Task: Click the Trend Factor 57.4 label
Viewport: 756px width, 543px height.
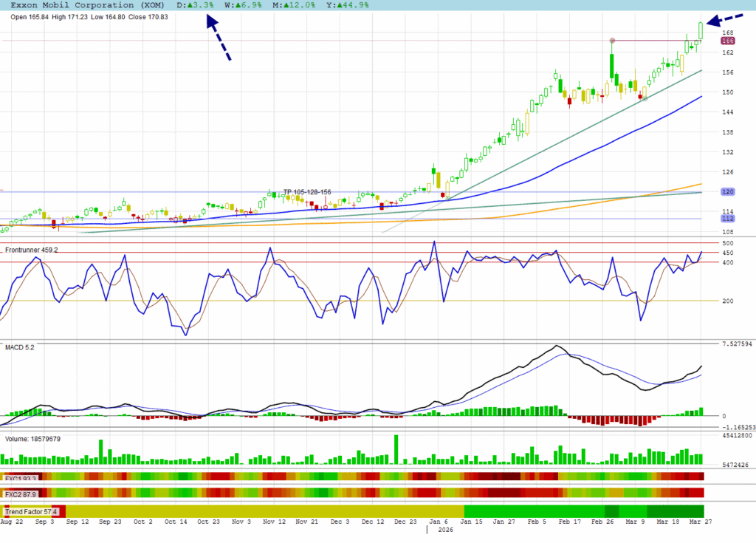Action: coord(30,511)
